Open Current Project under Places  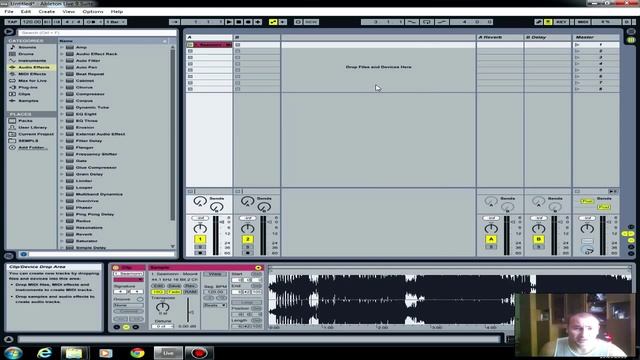[x=36, y=134]
